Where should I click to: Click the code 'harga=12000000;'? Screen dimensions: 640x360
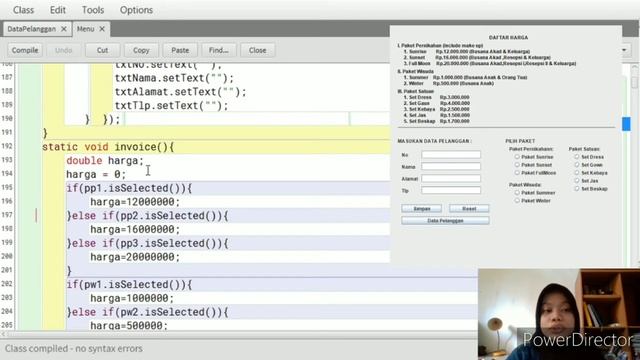point(135,202)
